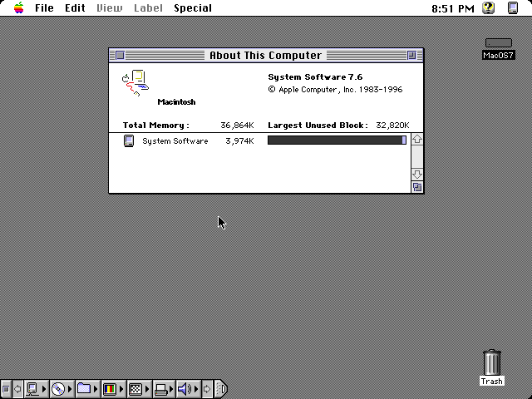This screenshot has height=399, width=532.
Task: Open the CD module popup arrow
Action: click(70, 389)
